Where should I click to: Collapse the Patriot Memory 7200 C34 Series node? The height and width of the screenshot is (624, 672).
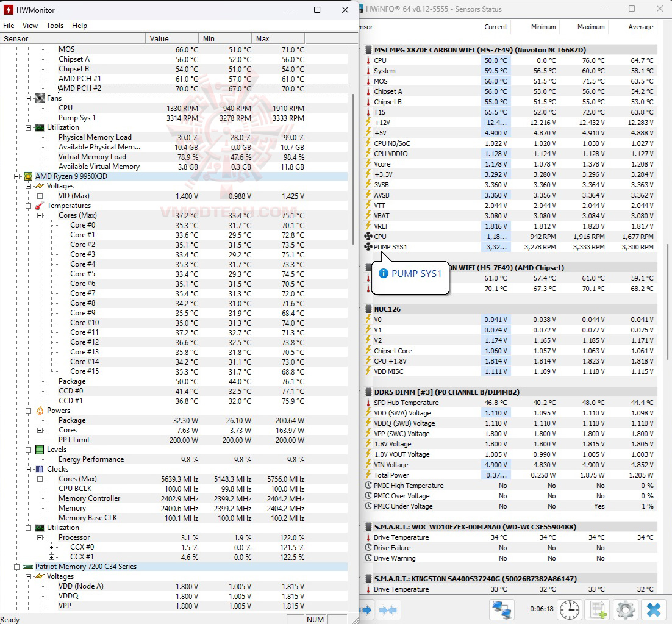(x=16, y=567)
